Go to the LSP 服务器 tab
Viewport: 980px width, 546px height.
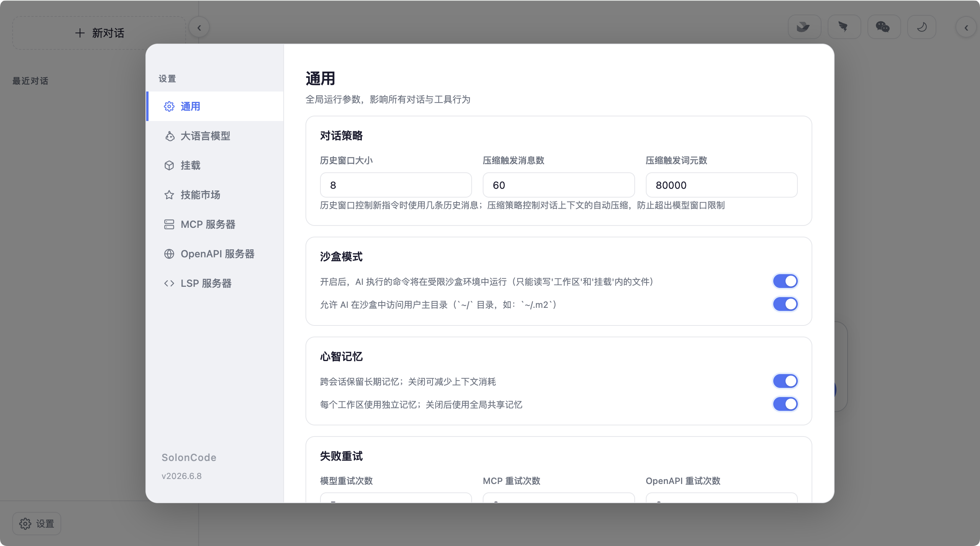215,283
